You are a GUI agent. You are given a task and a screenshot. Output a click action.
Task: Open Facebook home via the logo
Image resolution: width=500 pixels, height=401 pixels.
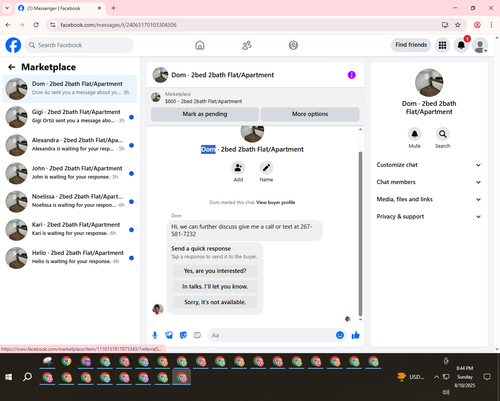point(13,45)
